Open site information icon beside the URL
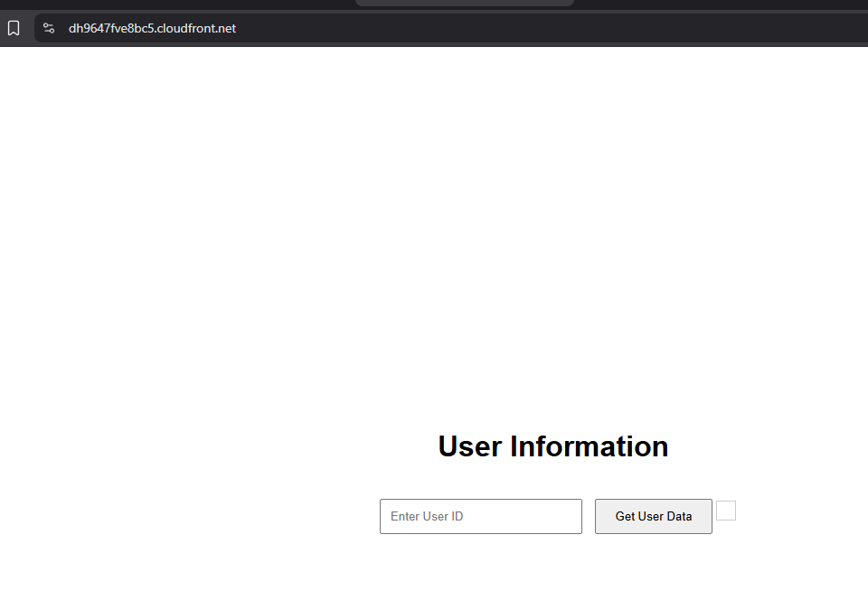The width and height of the screenshot is (868, 591). click(x=50, y=28)
